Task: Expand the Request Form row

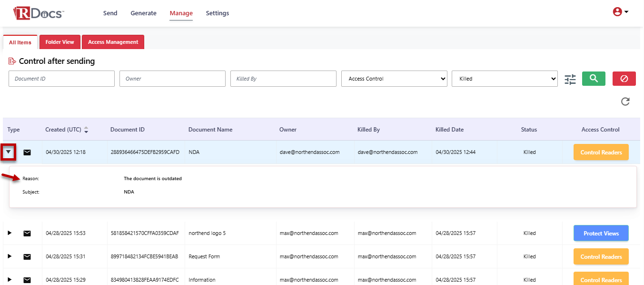Action: tap(9, 256)
